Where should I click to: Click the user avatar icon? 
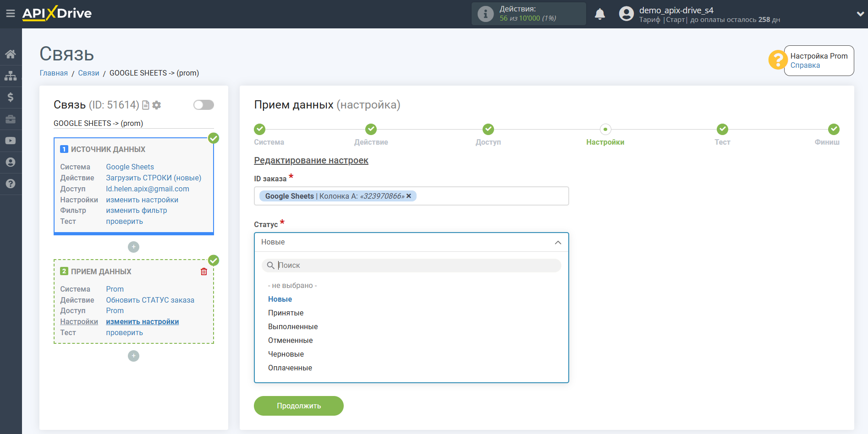click(626, 14)
